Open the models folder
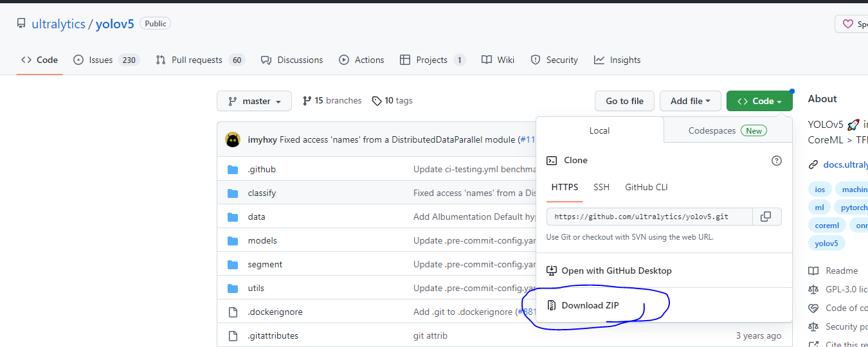Viewport: 868px width, 347px height. pos(262,240)
